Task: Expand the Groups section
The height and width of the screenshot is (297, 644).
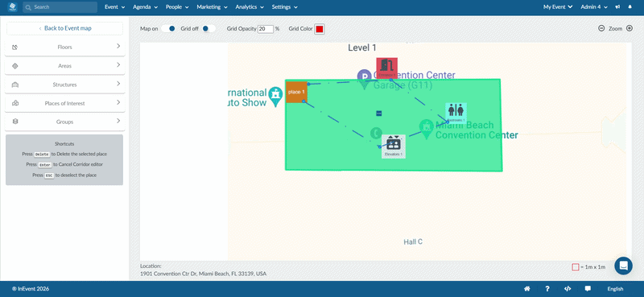Action: click(x=65, y=122)
